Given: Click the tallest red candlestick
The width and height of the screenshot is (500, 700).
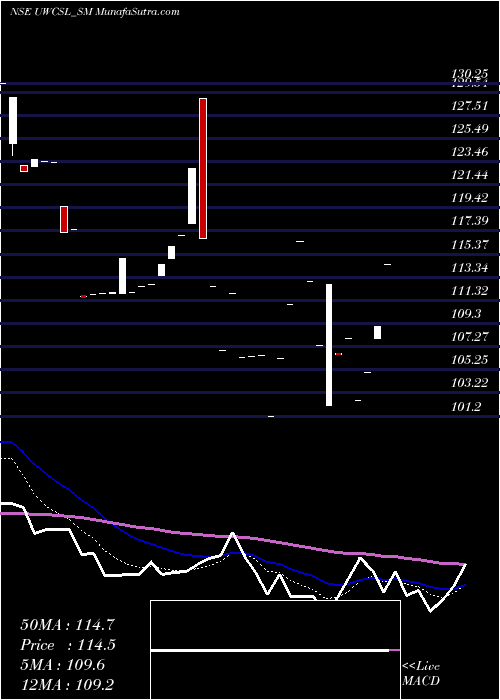Looking at the screenshot, I should pos(203,168).
